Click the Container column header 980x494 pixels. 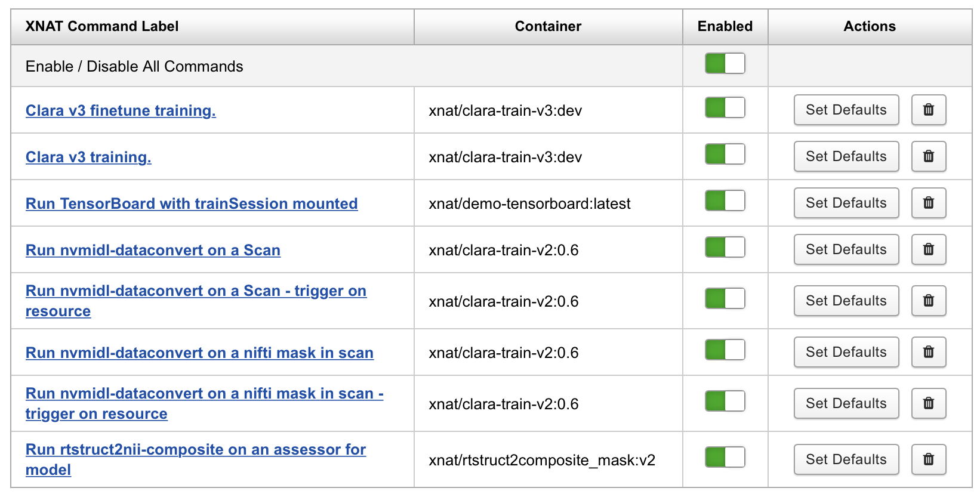548,26
